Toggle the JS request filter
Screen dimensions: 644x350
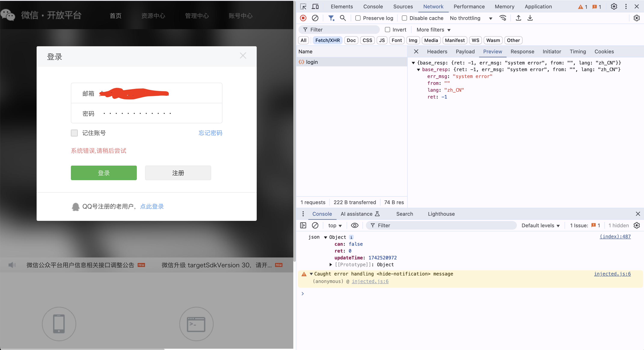click(x=382, y=40)
